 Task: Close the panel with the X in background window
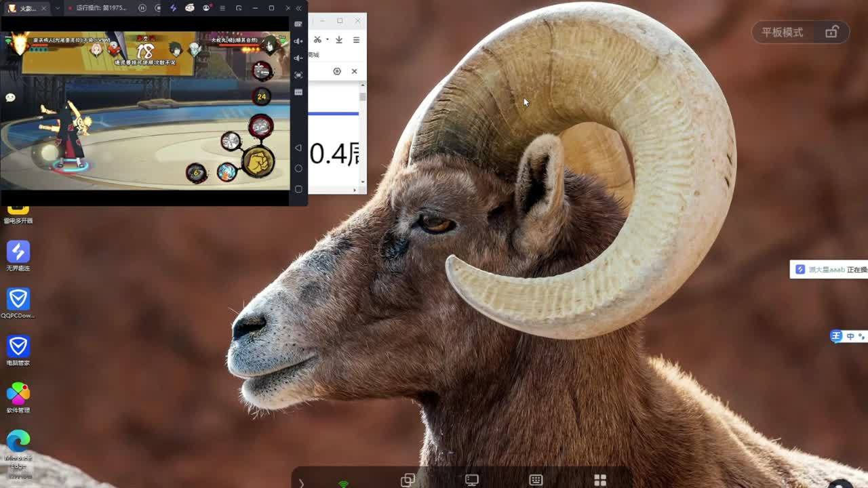point(354,71)
